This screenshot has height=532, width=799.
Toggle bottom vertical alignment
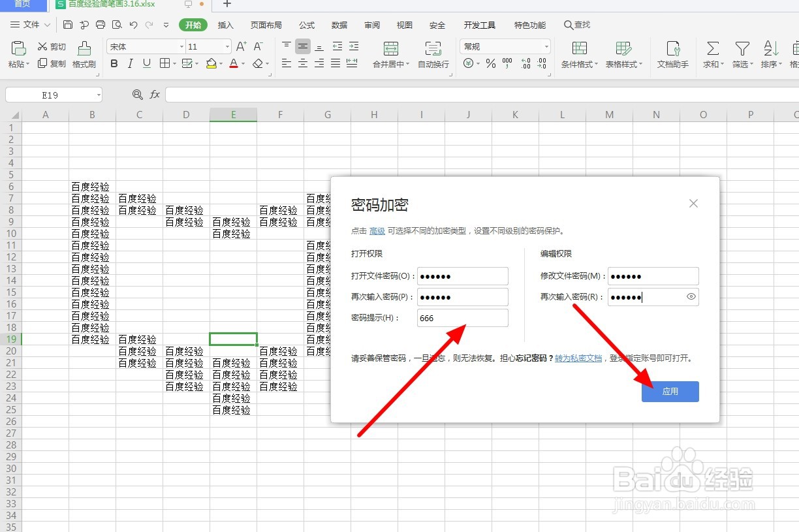pos(319,46)
